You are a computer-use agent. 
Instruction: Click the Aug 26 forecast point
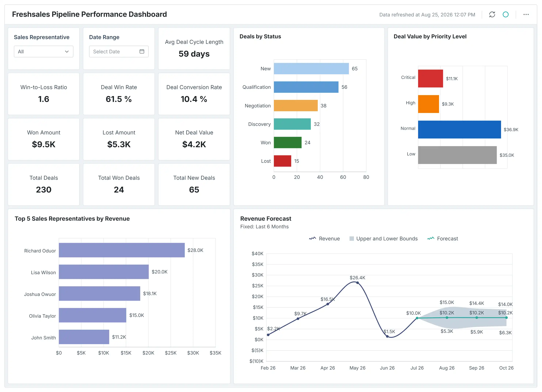(x=447, y=318)
